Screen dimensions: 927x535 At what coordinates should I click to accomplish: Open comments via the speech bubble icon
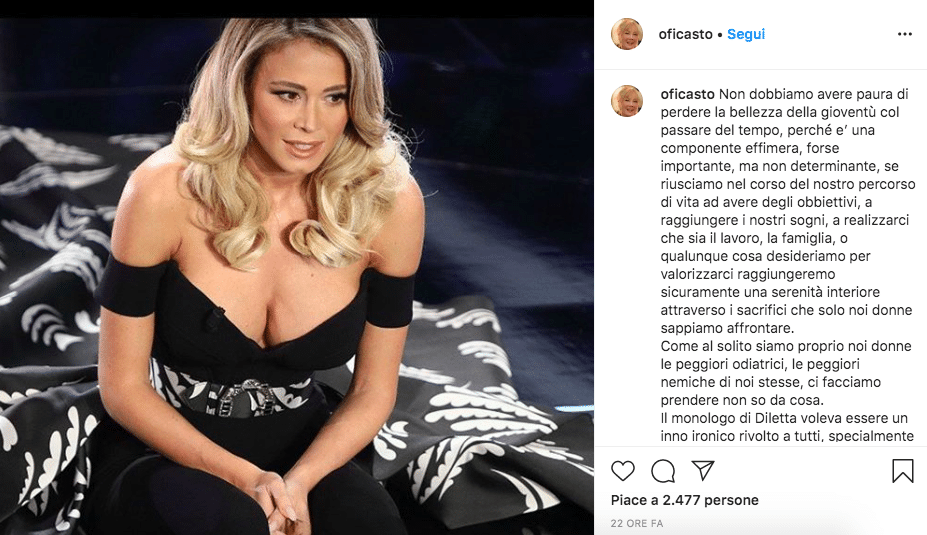[663, 471]
